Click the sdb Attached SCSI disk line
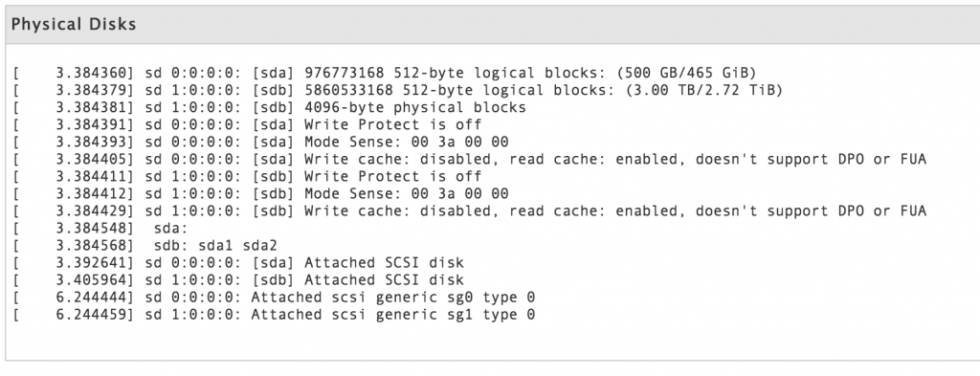The height and width of the screenshot is (376, 980). pos(238,279)
